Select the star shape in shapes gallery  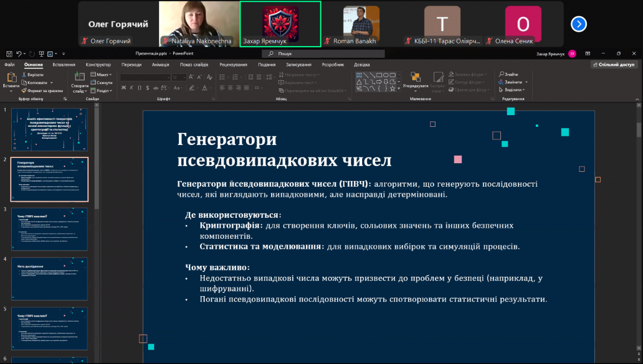point(393,88)
